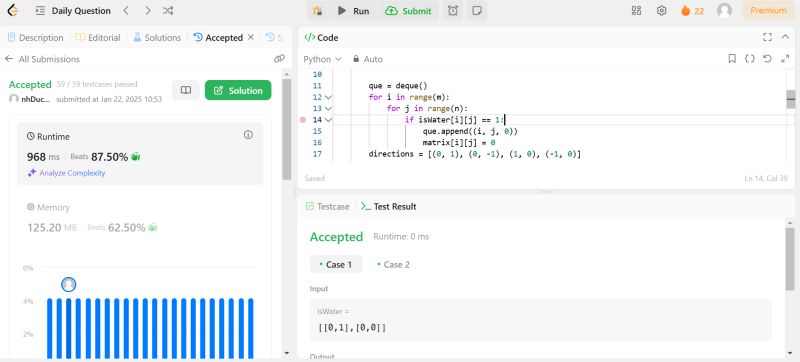Collapse the fold arrow on line 12

[x=328, y=97]
